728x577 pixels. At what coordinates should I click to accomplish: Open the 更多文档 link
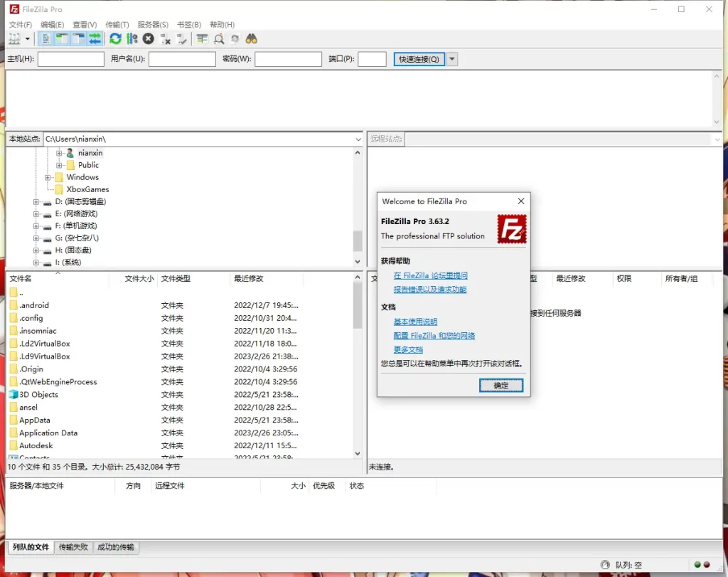408,349
